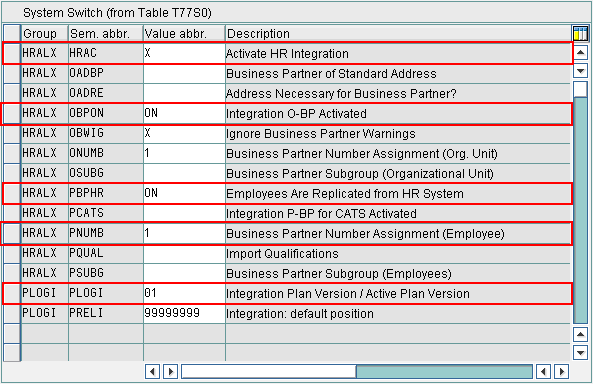
Task: Click the left arrow at horizontal scrollbar end
Action: point(543,372)
